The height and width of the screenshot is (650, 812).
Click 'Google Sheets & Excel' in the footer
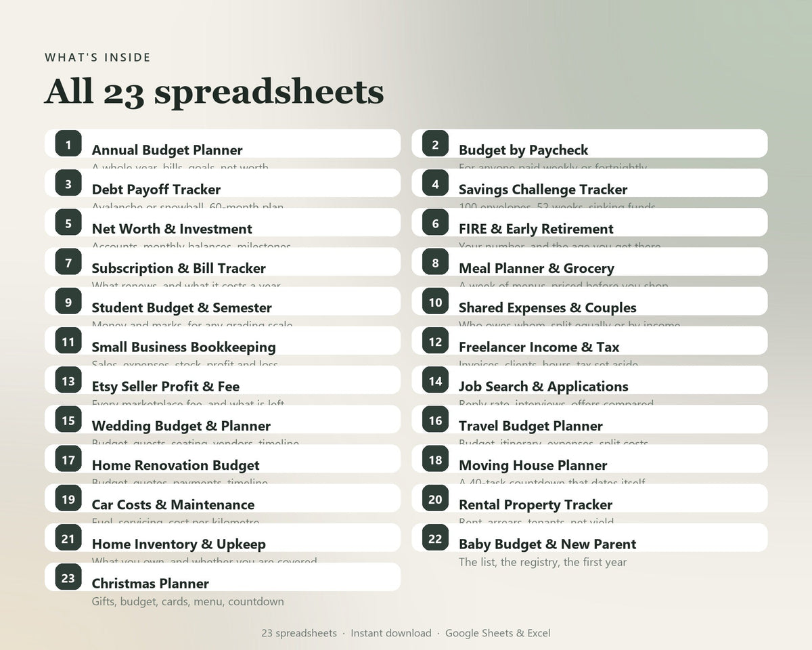[x=498, y=633]
